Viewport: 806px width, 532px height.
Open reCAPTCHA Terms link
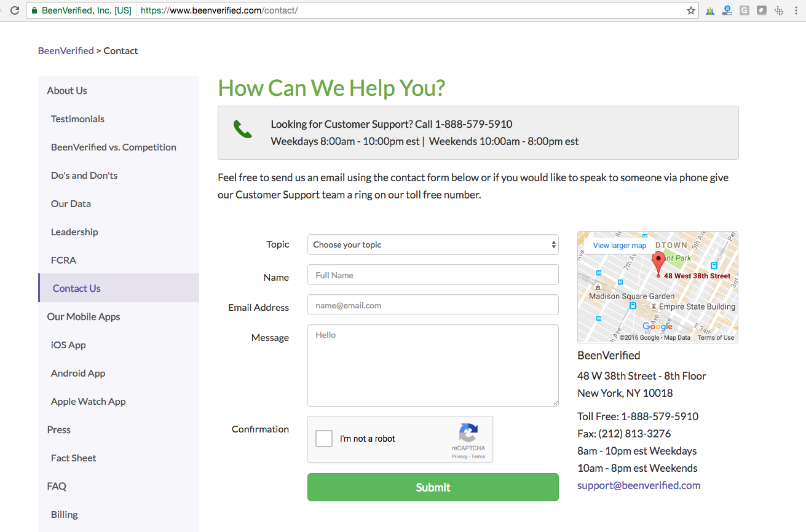478,456
